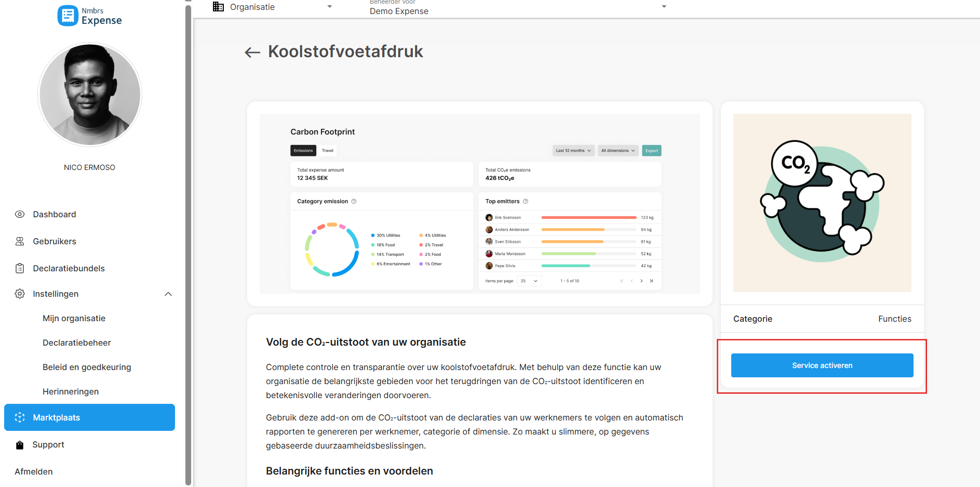Image resolution: width=980 pixels, height=487 pixels.
Task: Click the Declaratiebundels clipboard icon
Action: coord(20,268)
